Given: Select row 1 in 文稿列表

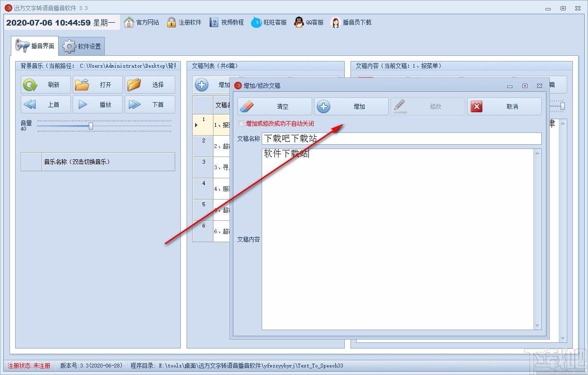Looking at the screenshot, I should point(211,125).
